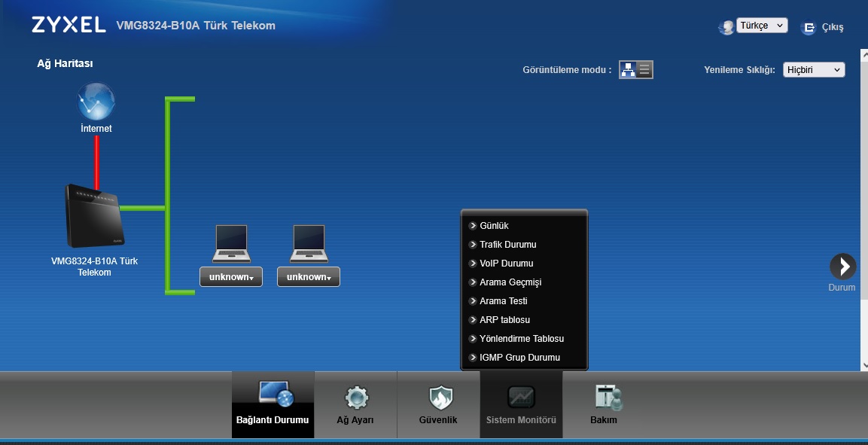Image resolution: width=868 pixels, height=445 pixels.
Task: Click the Durum label
Action: tap(842, 288)
